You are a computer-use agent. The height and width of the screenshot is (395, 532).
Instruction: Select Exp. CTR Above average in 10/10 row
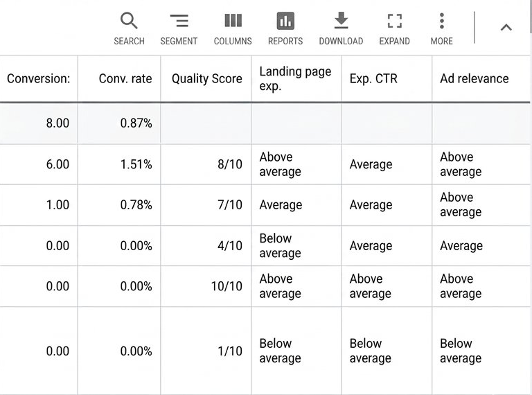click(x=370, y=286)
